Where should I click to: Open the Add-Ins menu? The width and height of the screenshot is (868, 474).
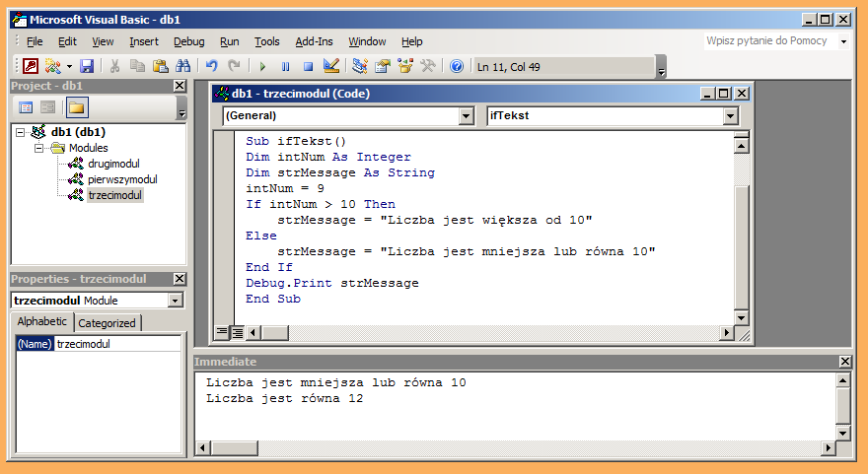[x=314, y=41]
